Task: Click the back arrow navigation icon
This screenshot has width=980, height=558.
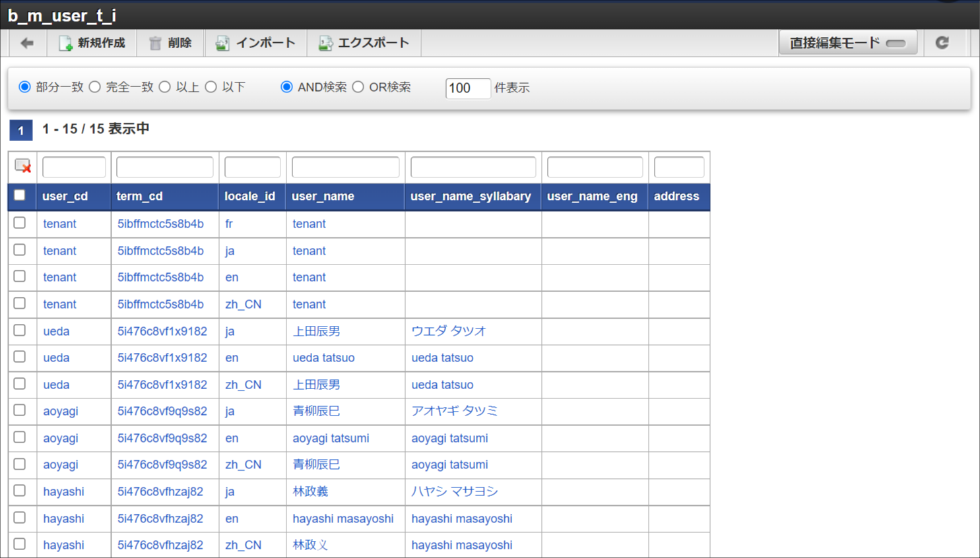Action: (x=26, y=43)
